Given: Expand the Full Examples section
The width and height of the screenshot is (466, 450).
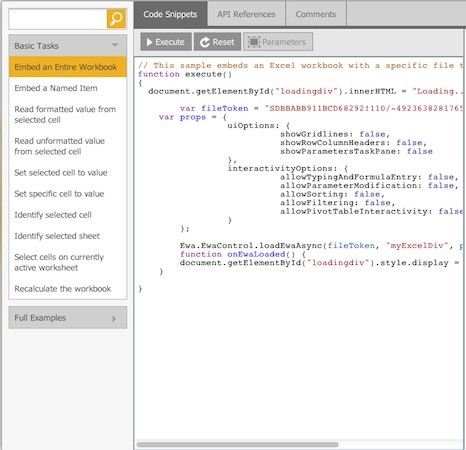Looking at the screenshot, I should [x=114, y=319].
